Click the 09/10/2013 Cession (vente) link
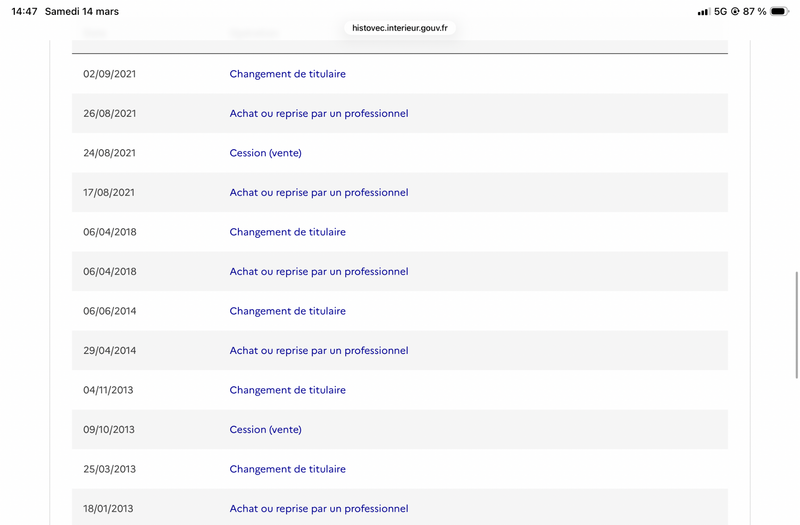800x525 pixels. coord(265,429)
